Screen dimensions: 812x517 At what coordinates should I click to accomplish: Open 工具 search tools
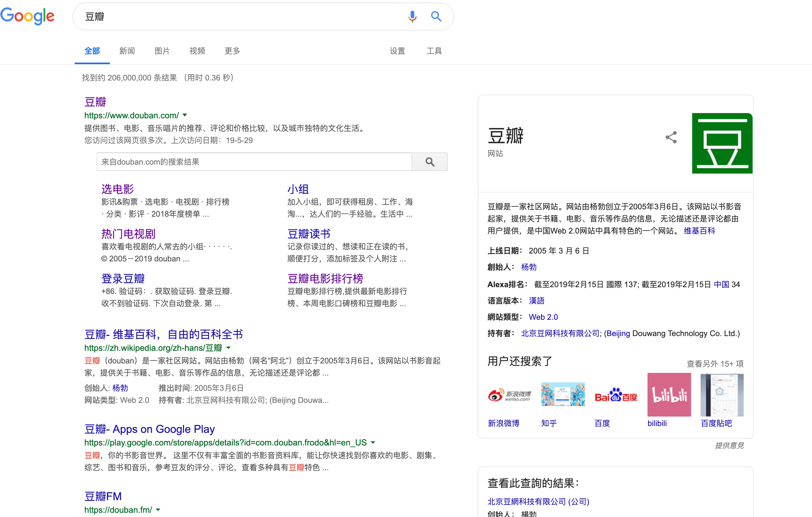434,51
